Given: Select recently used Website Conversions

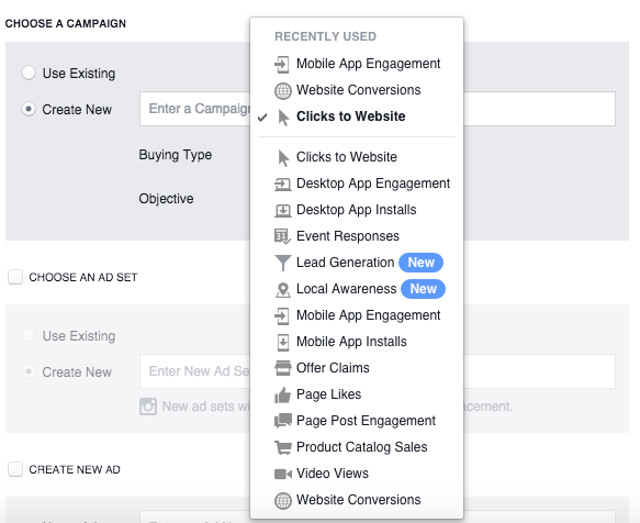Looking at the screenshot, I should tap(358, 90).
